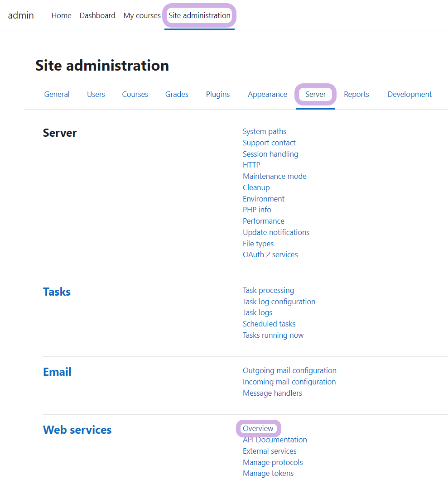Open OAuth 2 services link
Viewport: 448px width, 489px height.
pos(270,254)
